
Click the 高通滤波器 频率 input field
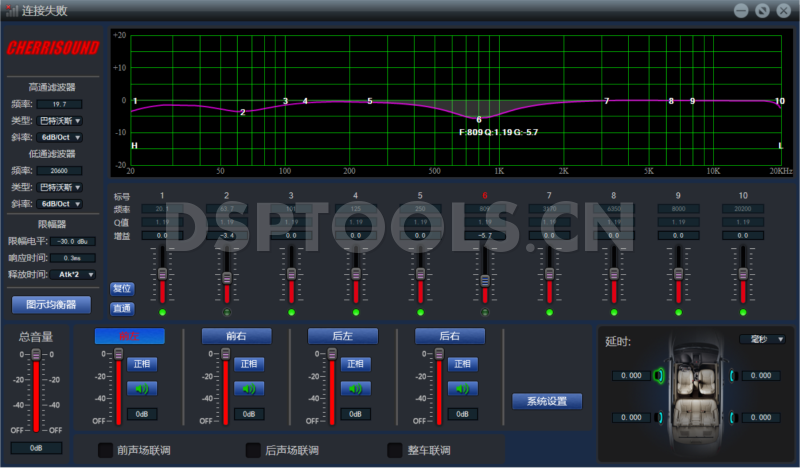coord(60,103)
